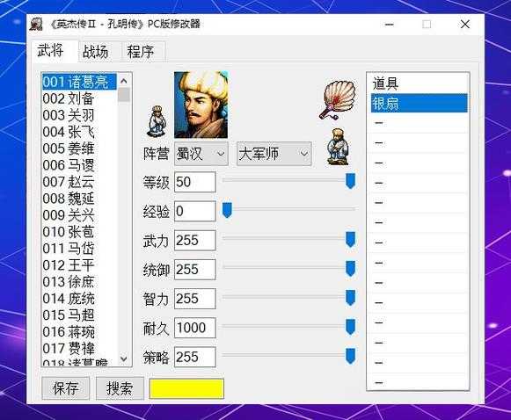Select 008 魏延 in the list

[x=79, y=199]
